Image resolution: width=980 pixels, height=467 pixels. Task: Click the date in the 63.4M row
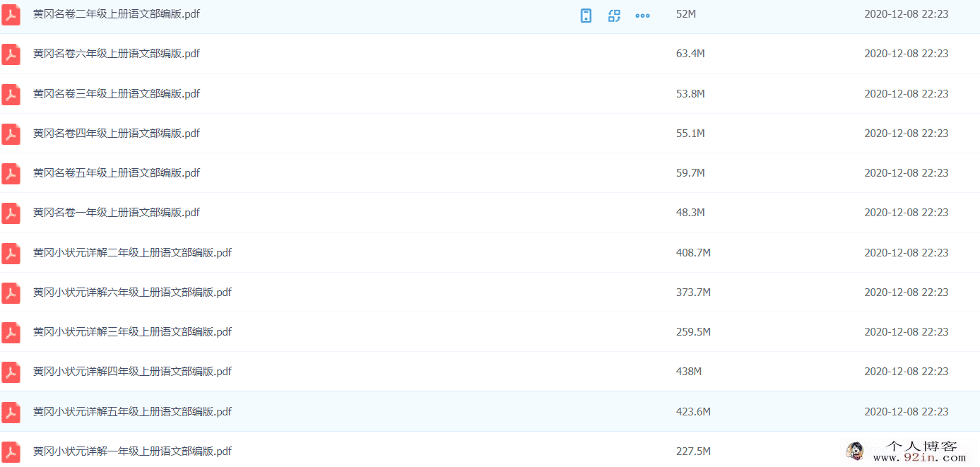(907, 54)
